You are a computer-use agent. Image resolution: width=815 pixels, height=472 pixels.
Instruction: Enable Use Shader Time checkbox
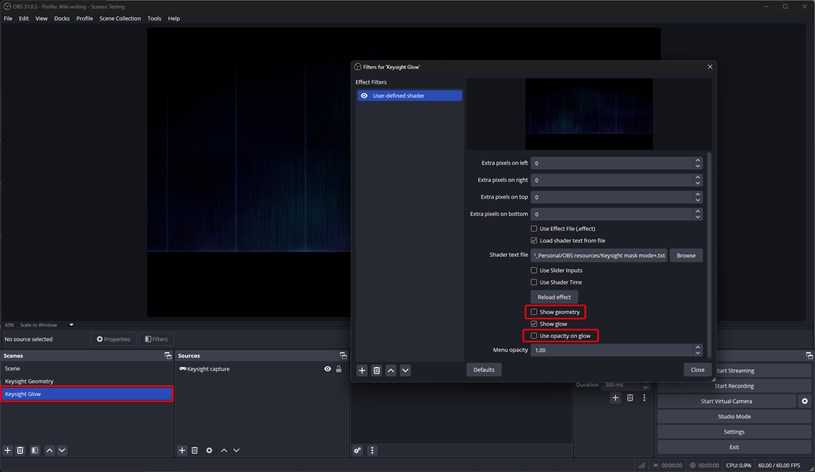(x=534, y=282)
